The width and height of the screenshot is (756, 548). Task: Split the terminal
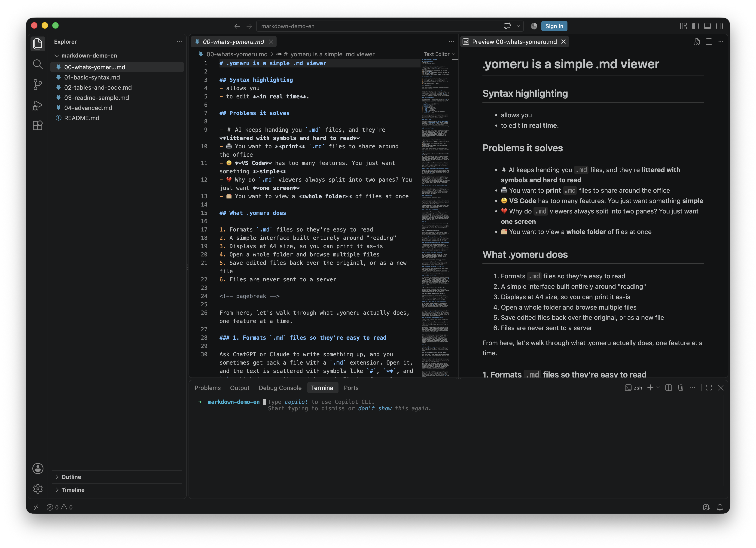pos(668,388)
